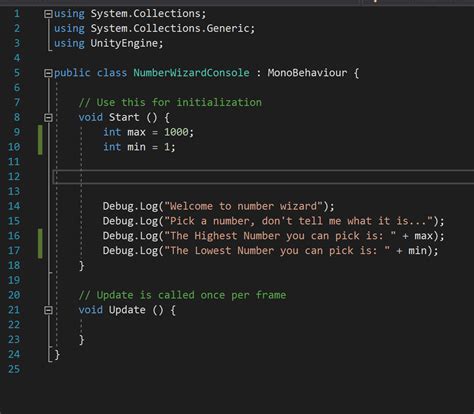
Task: Collapse the Start method block
Action: point(48,118)
